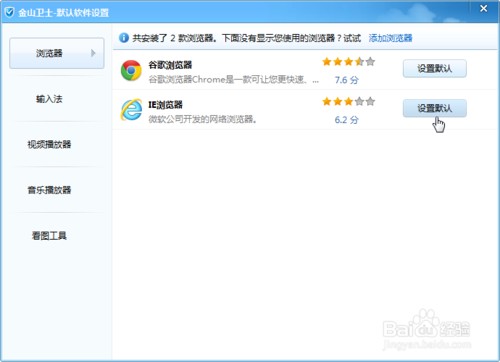Close the 默认软件设置 window
The image size is (500, 362).
(483, 9)
